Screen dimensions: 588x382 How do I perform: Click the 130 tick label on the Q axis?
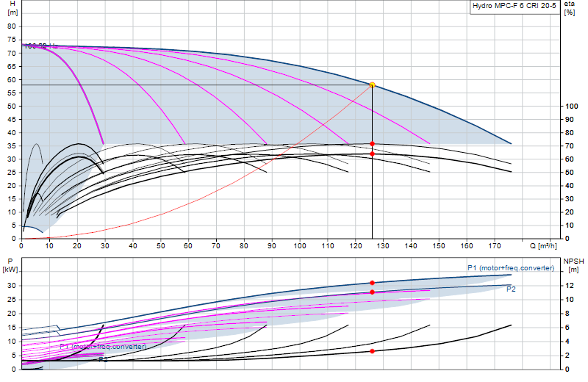point(383,246)
